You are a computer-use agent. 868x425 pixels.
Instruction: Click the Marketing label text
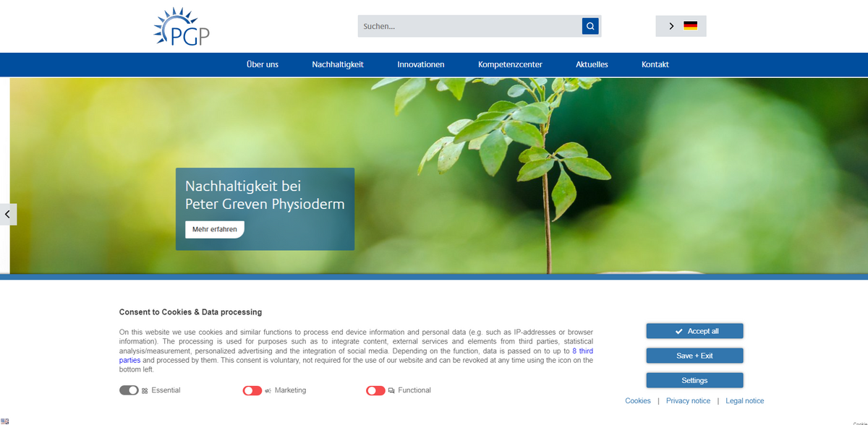290,390
